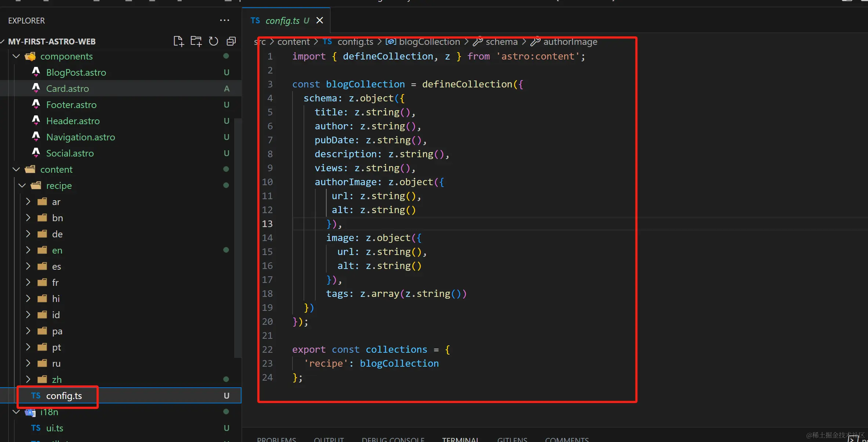Click the Explorer vertical scrollbar
The image size is (868, 442).
pos(237,239)
